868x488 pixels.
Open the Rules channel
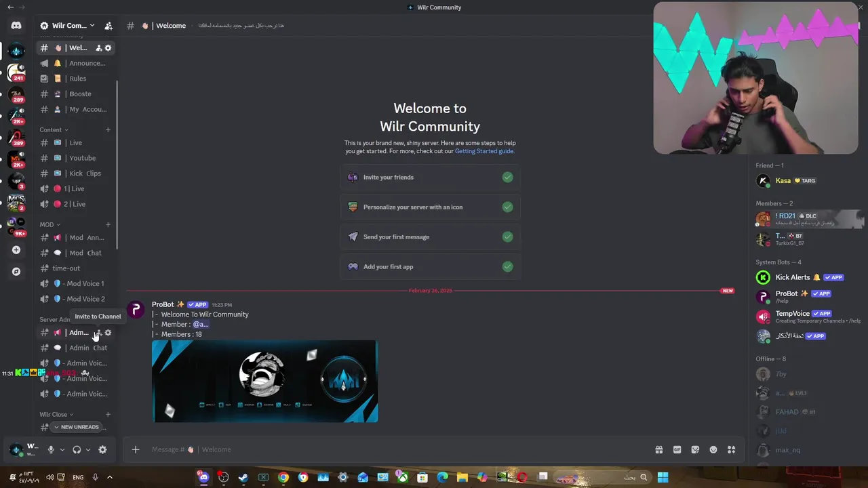pos(76,79)
